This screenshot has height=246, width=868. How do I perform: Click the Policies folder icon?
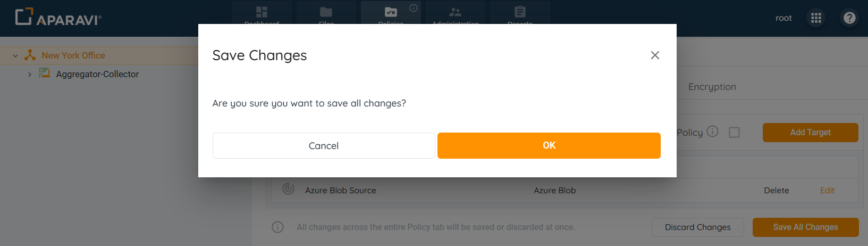pyautogui.click(x=391, y=12)
